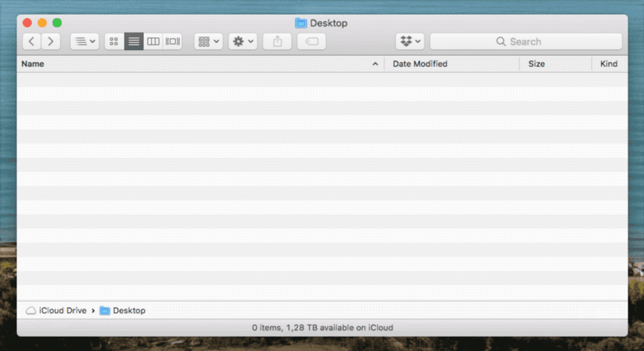The image size is (644, 351).
Task: Click the Edit Tags button
Action: [x=311, y=42]
